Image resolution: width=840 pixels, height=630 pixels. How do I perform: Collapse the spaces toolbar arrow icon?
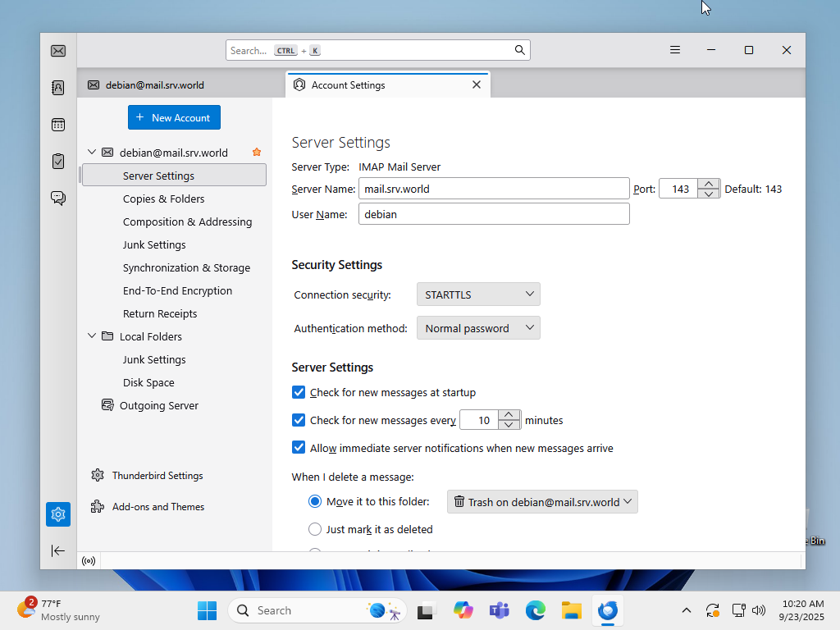click(58, 550)
